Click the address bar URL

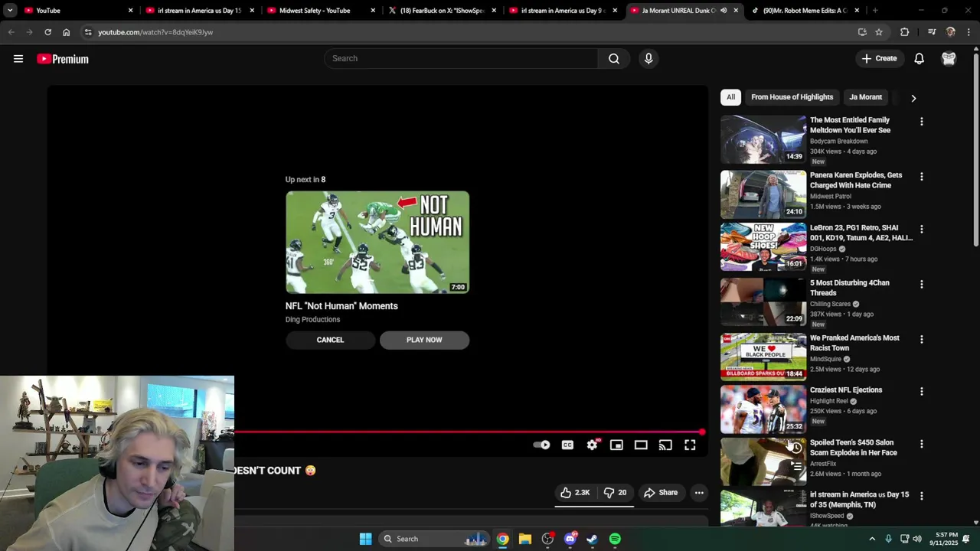[x=155, y=32]
